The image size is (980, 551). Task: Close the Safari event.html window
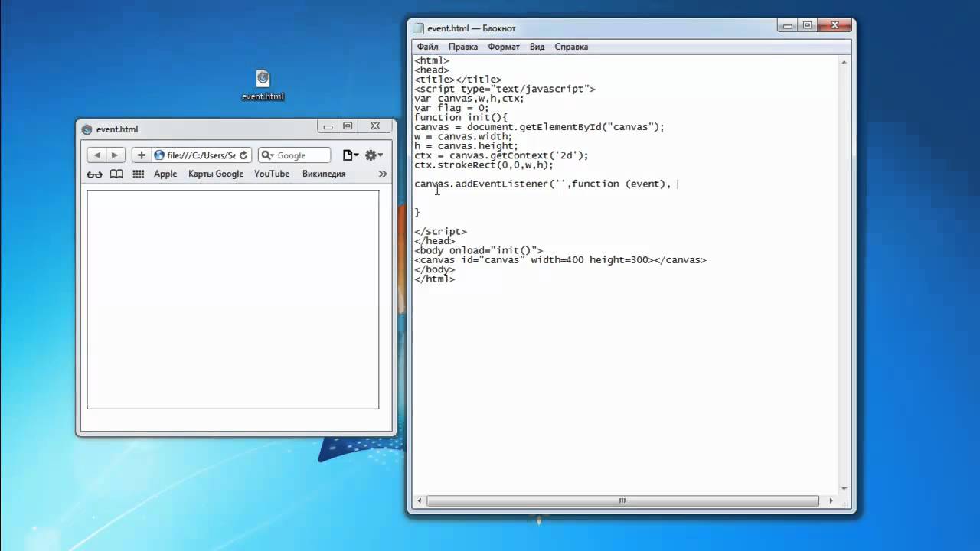point(374,126)
